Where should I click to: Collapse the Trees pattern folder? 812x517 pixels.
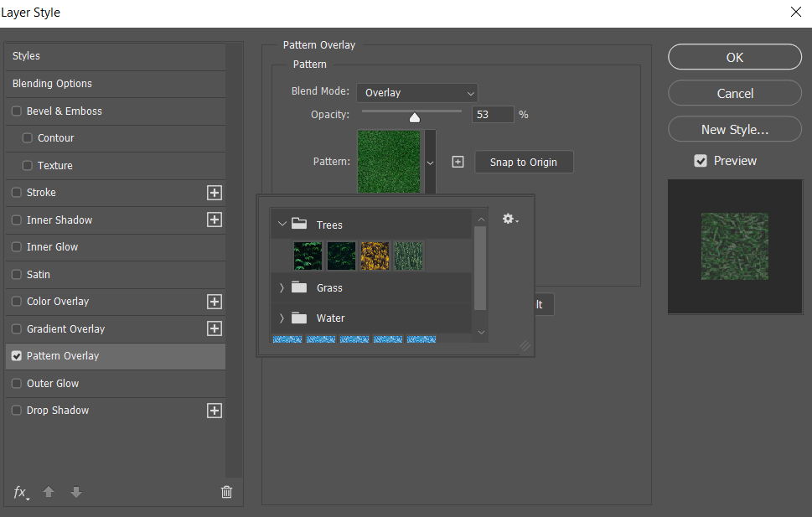click(282, 224)
